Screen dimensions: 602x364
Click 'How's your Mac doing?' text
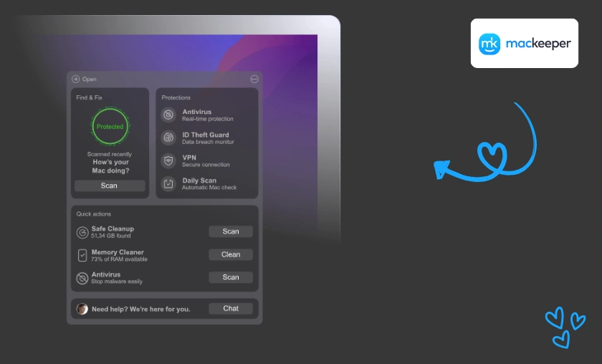pos(110,166)
